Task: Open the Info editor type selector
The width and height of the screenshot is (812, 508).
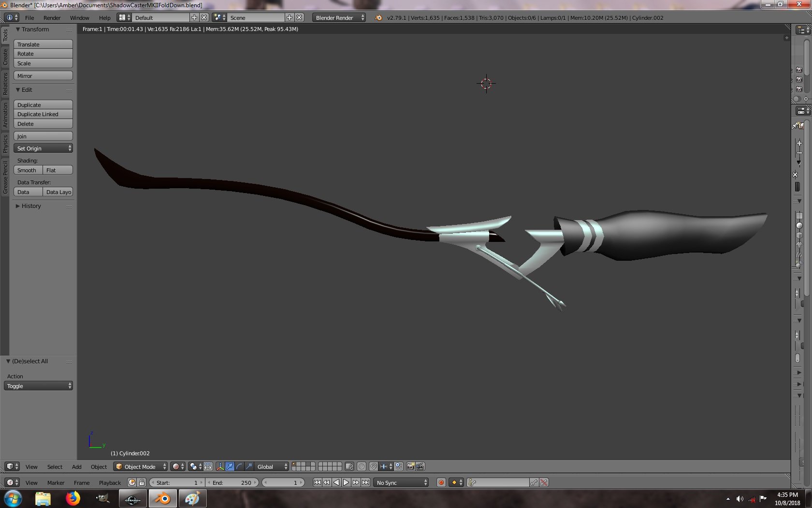Action: tap(12, 17)
